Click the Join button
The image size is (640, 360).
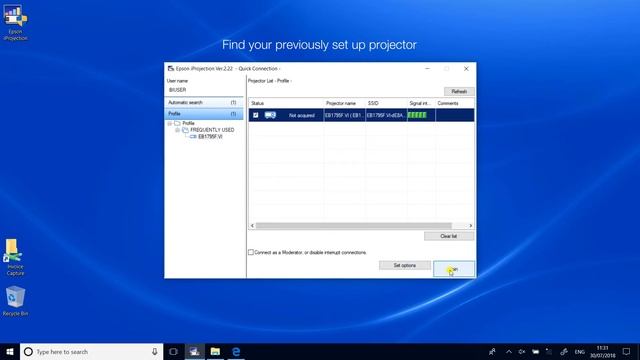point(454,269)
